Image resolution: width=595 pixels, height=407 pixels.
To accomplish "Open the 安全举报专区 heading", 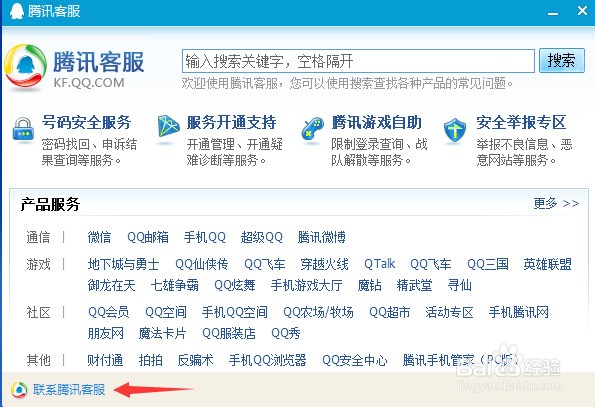I will (x=521, y=123).
